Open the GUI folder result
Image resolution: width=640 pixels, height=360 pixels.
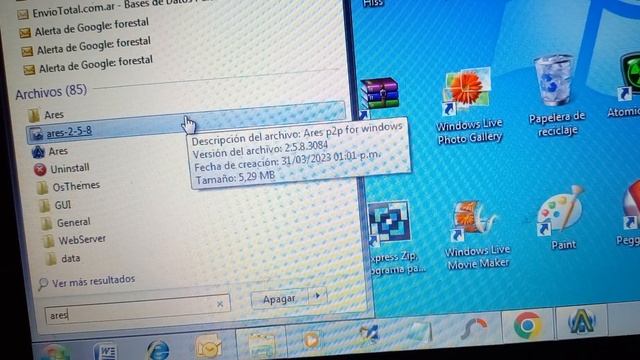(55, 205)
